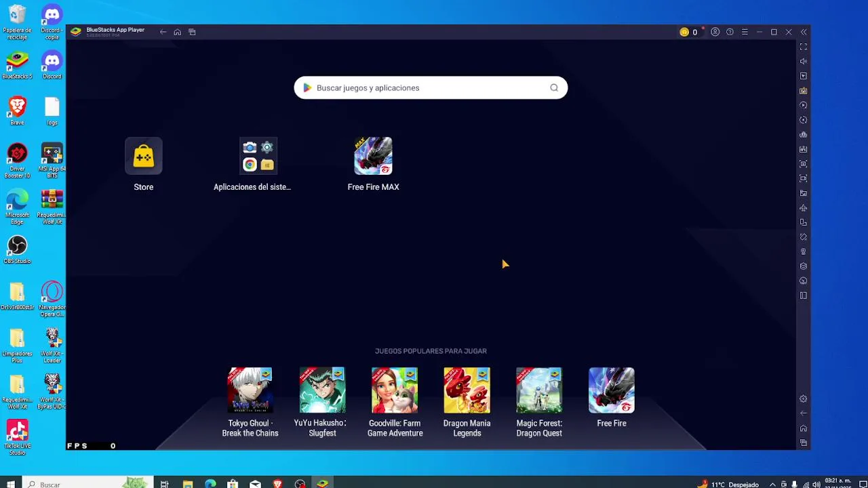Click the tabs icon in BlueStacks title bar

pos(192,32)
